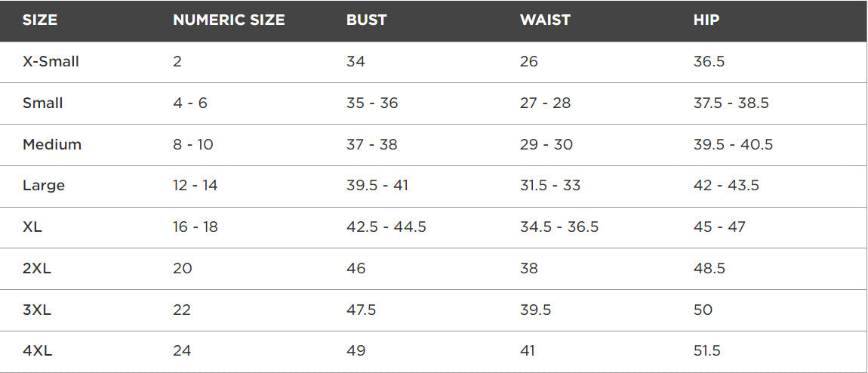Click the 41 waist value for 4XL
Image resolution: width=868 pixels, height=373 pixels.
[x=528, y=350]
